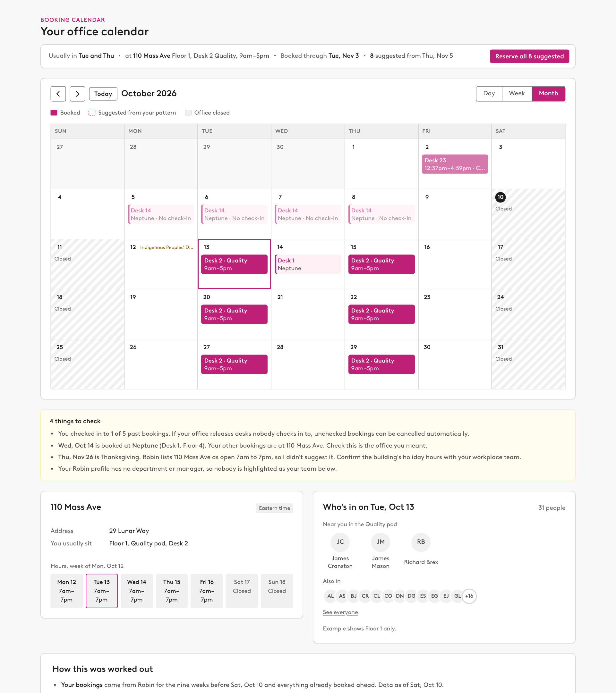Open Desk 2 Quality booking on Oct 22

(381, 314)
